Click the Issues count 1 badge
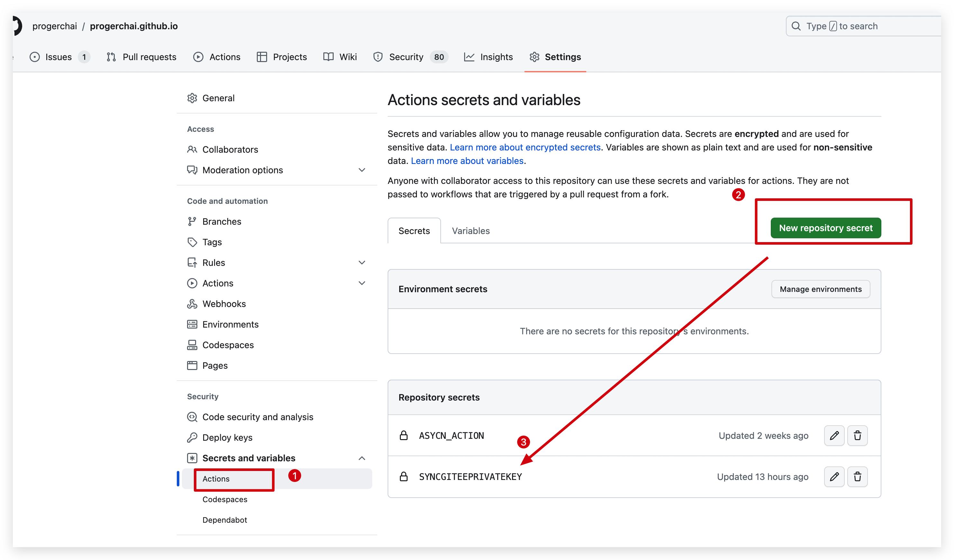Screen dimensions: 954x560 pyautogui.click(x=84, y=57)
